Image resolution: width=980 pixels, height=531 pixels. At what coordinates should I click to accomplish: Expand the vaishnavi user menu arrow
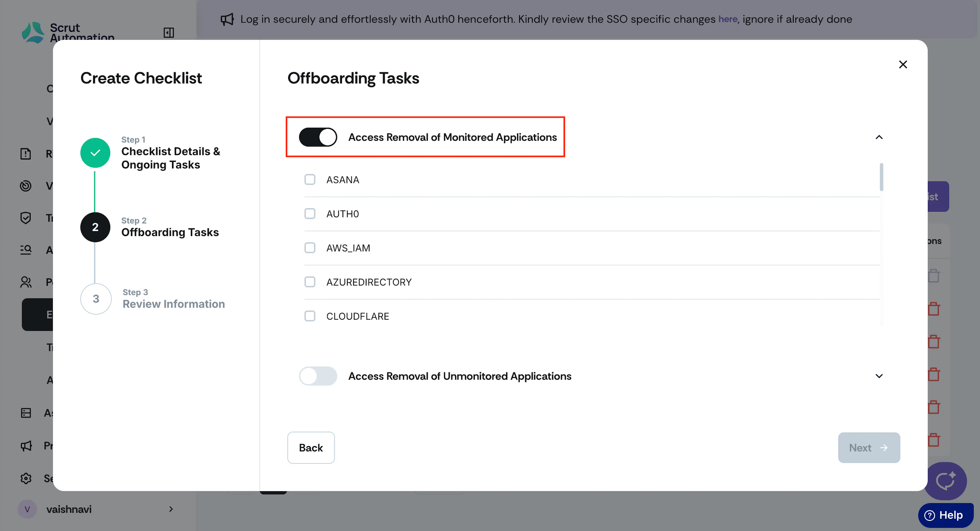[171, 509]
